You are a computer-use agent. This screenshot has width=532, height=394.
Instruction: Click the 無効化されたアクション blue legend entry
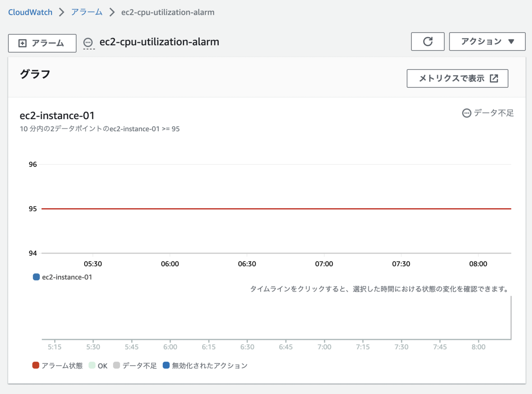click(205, 366)
